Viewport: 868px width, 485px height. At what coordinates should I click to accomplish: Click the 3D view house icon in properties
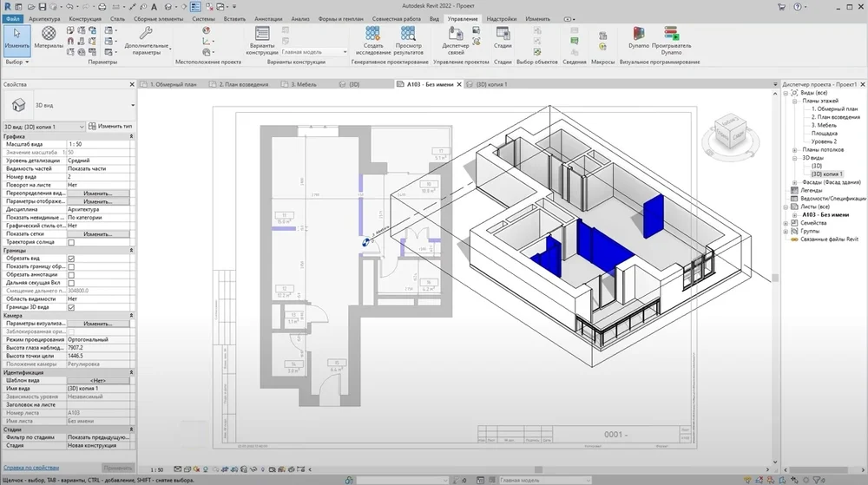(19, 104)
